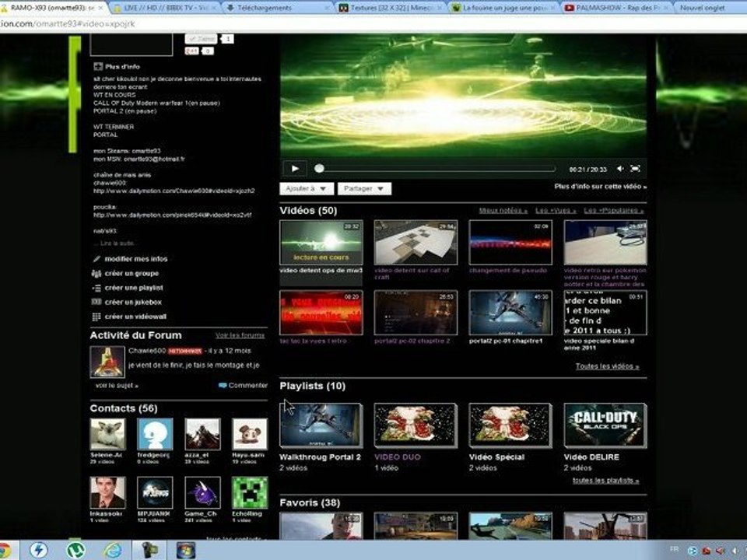Open dailymotion.com/Chawie600 channel link

coord(174,191)
